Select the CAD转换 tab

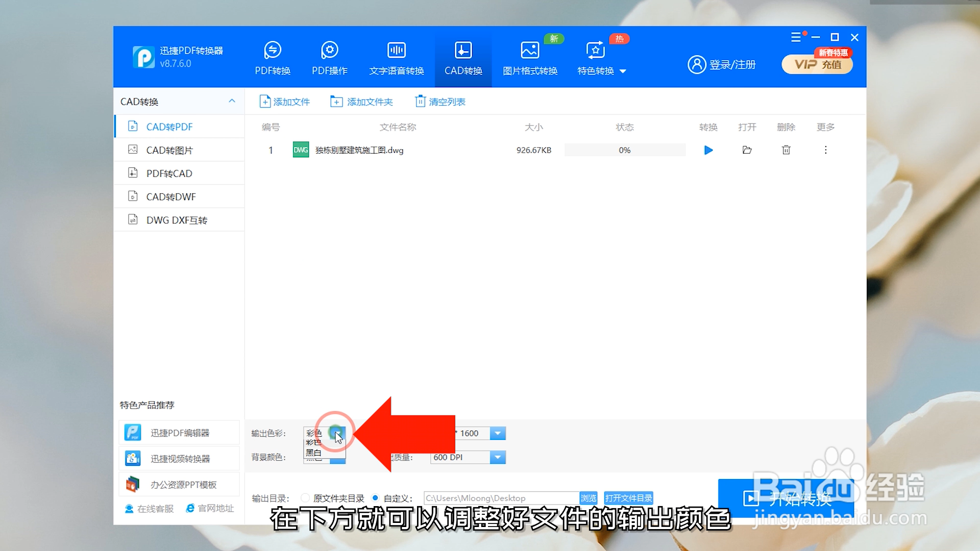(463, 58)
